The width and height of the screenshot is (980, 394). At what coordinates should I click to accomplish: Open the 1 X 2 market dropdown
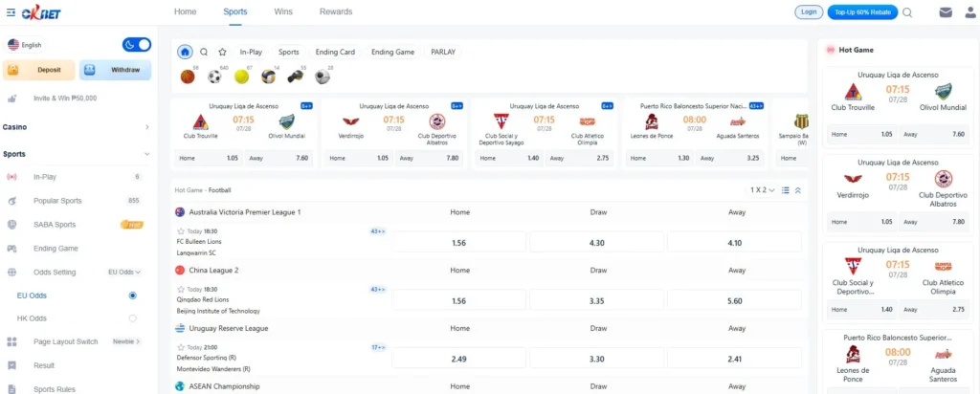tap(763, 190)
